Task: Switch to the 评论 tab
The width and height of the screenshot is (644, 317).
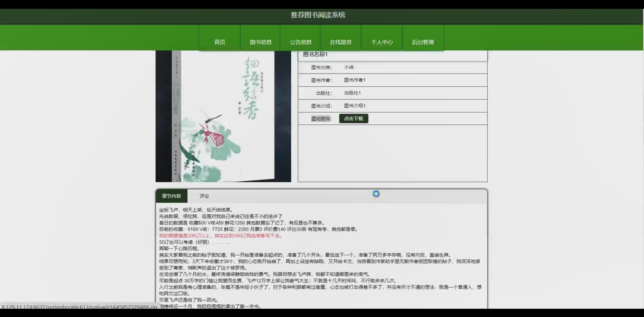Action: [x=204, y=196]
